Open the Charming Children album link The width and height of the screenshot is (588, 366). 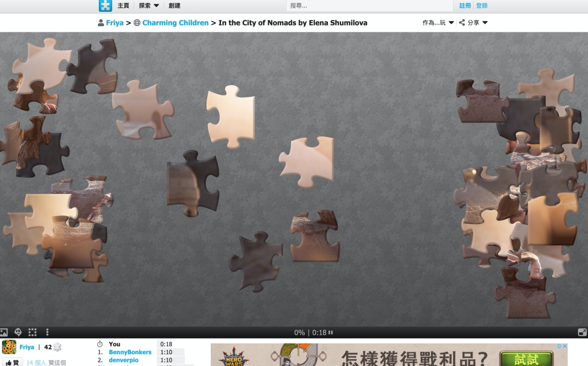pos(175,23)
